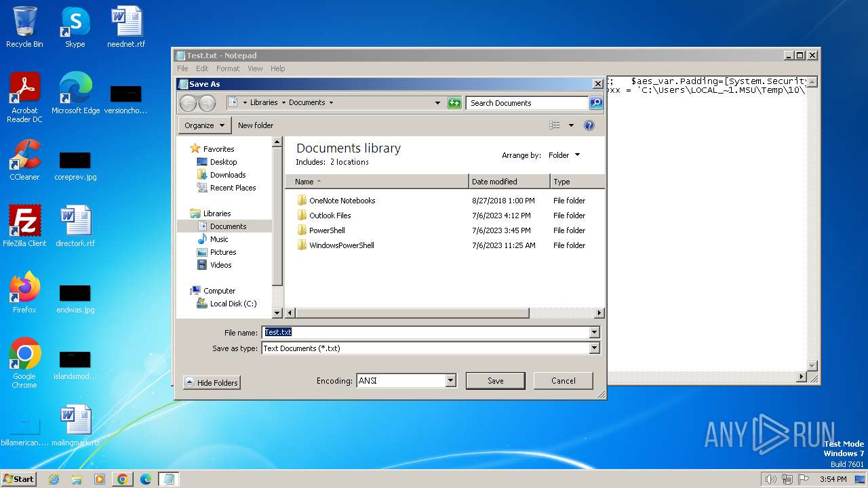Expand the Documents breadcrumb arrow
868x488 pixels.
click(x=331, y=103)
